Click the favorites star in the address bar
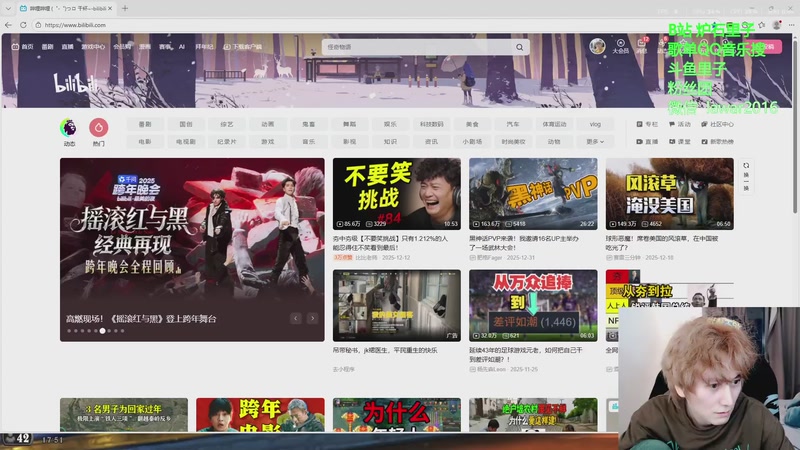Image resolution: width=800 pixels, height=450 pixels. tap(762, 24)
